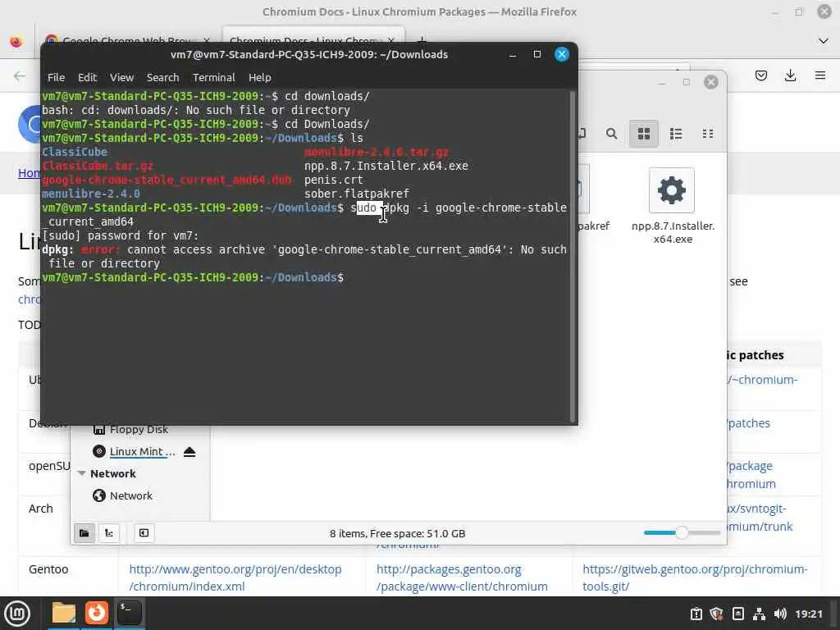Screen dimensions: 840x630
Task: Open the volume tray icon
Action: point(780,614)
